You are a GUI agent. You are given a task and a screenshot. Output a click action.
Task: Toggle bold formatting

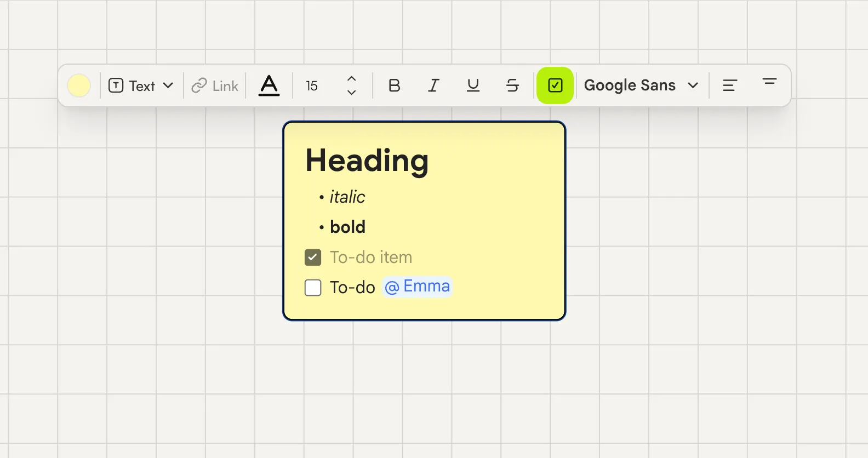[394, 85]
